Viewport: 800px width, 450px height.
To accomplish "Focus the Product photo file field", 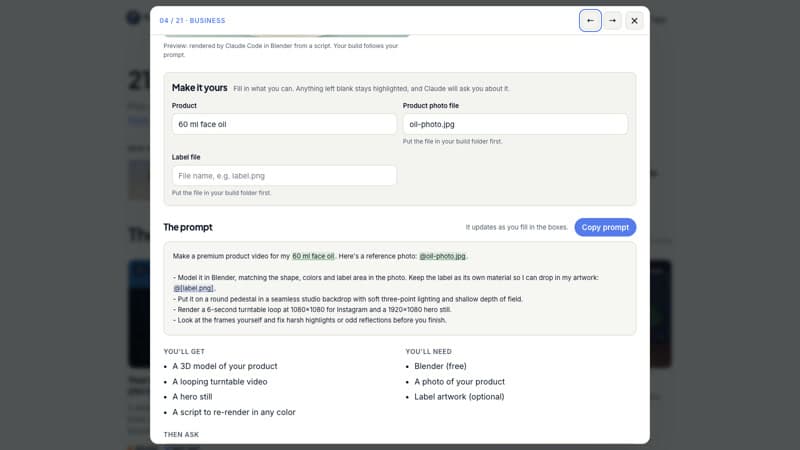I will click(515, 124).
